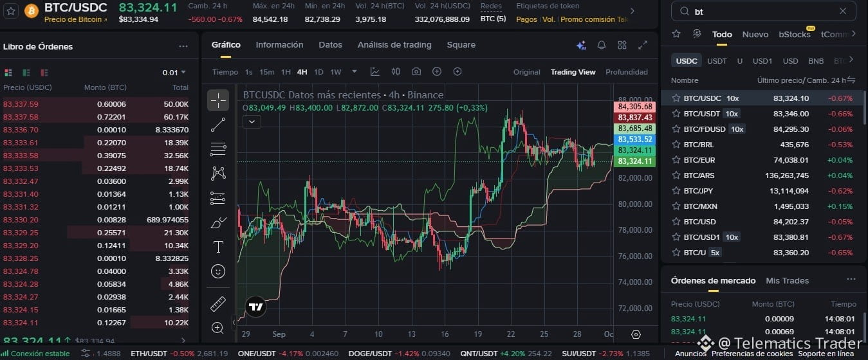Select the crosshair cursor tool
The height and width of the screenshot is (360, 868).
(x=218, y=100)
